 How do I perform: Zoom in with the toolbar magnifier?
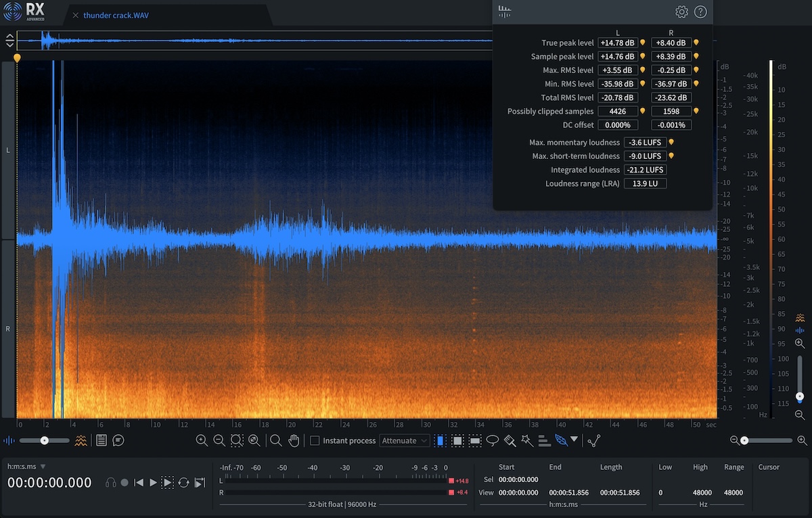pyautogui.click(x=202, y=440)
